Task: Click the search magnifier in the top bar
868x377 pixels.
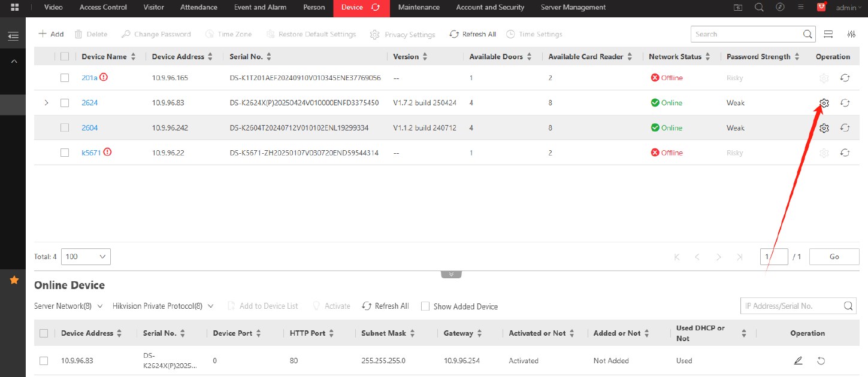Action: click(x=759, y=7)
